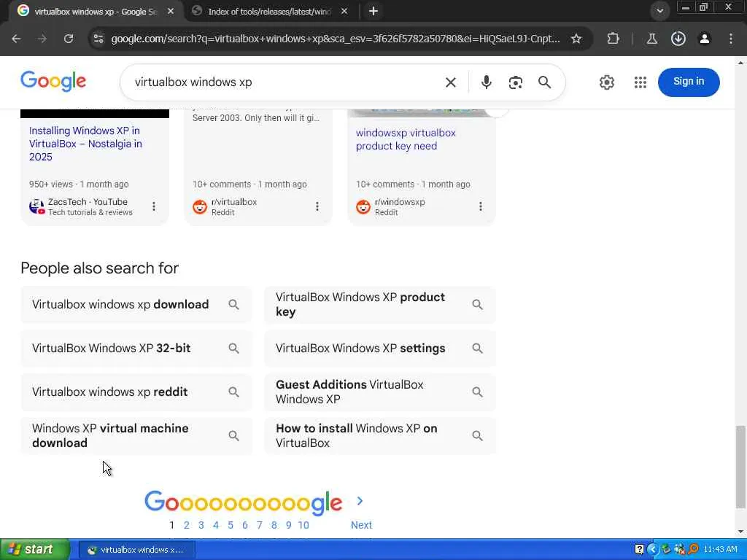Click r/virtualbox Reddit source name

coord(234,202)
